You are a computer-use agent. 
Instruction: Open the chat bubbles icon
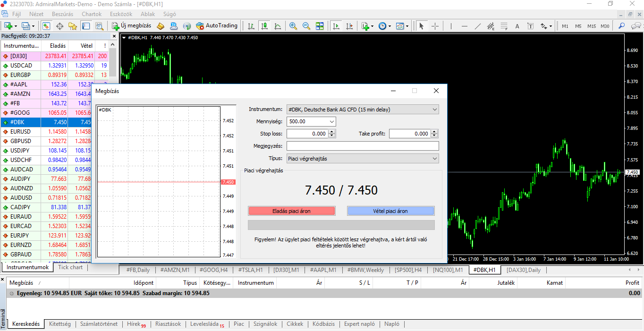pyautogui.click(x=636, y=26)
